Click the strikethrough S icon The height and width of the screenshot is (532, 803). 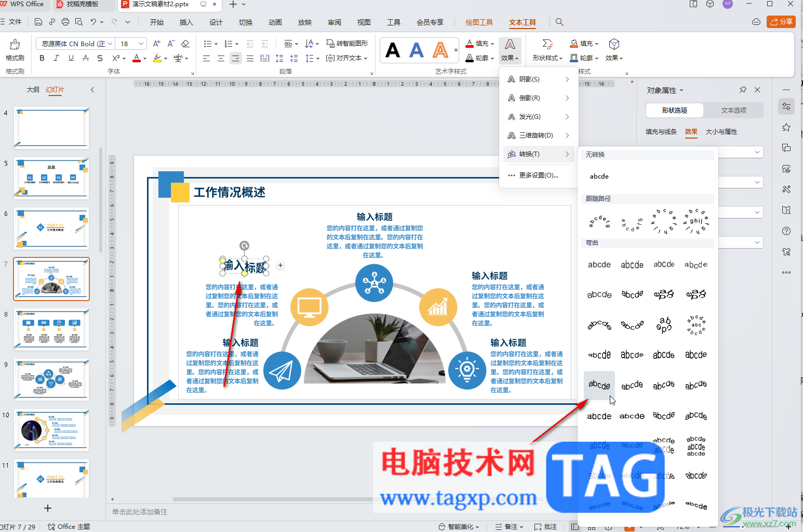click(100, 58)
